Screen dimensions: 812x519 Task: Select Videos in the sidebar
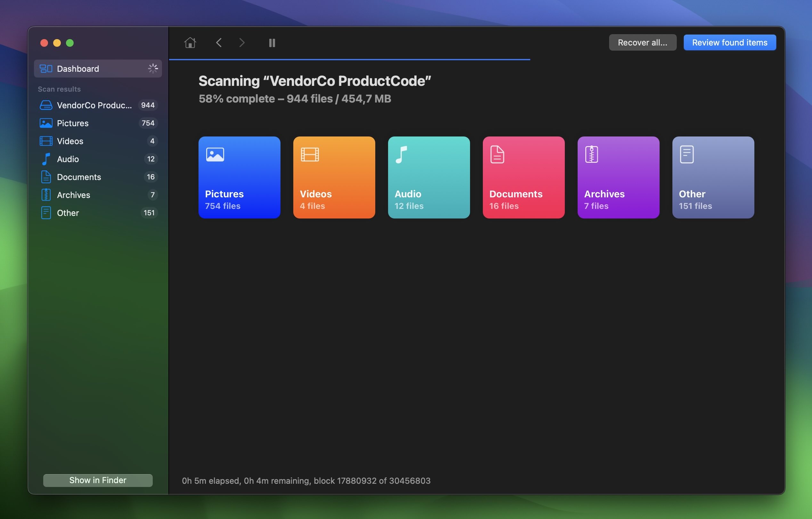point(98,141)
